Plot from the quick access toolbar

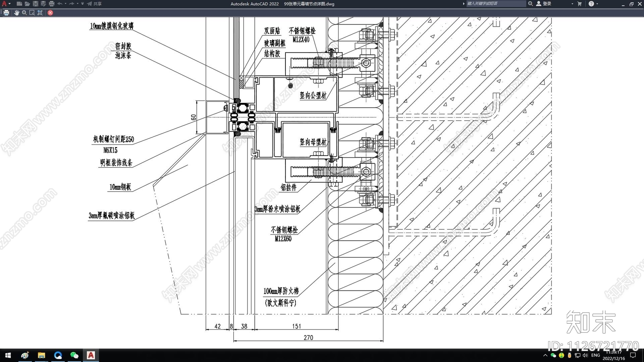point(52,4)
